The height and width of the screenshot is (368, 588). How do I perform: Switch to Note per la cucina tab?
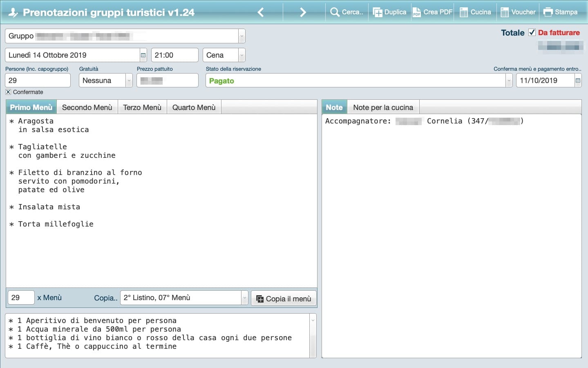[383, 108]
